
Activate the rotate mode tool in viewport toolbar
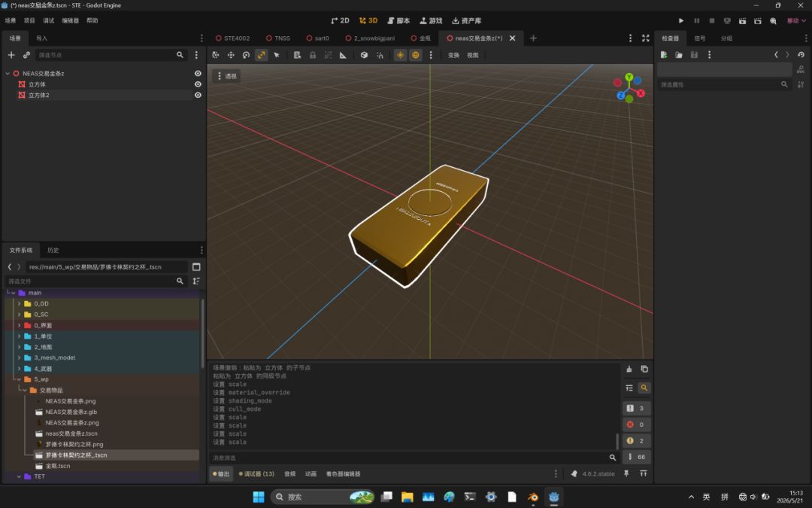pos(246,55)
